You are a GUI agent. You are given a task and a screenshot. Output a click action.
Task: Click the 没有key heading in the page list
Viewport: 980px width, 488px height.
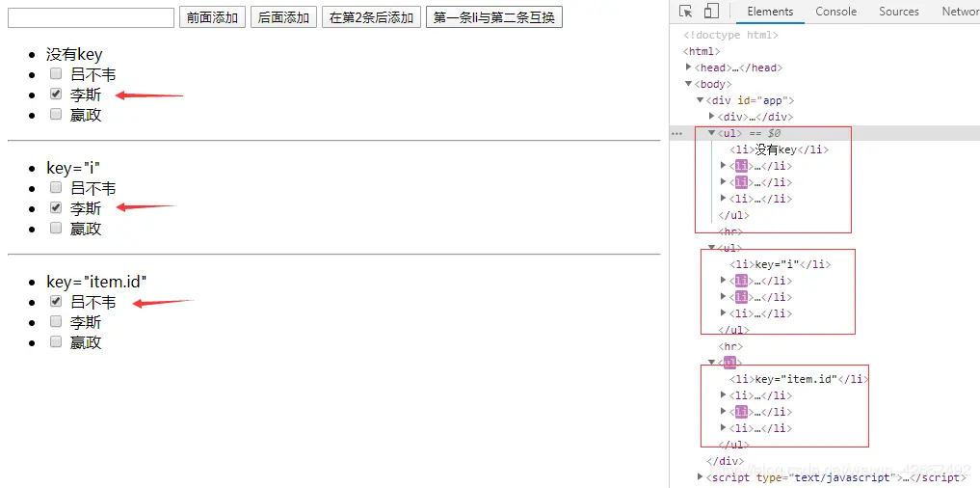point(74,54)
